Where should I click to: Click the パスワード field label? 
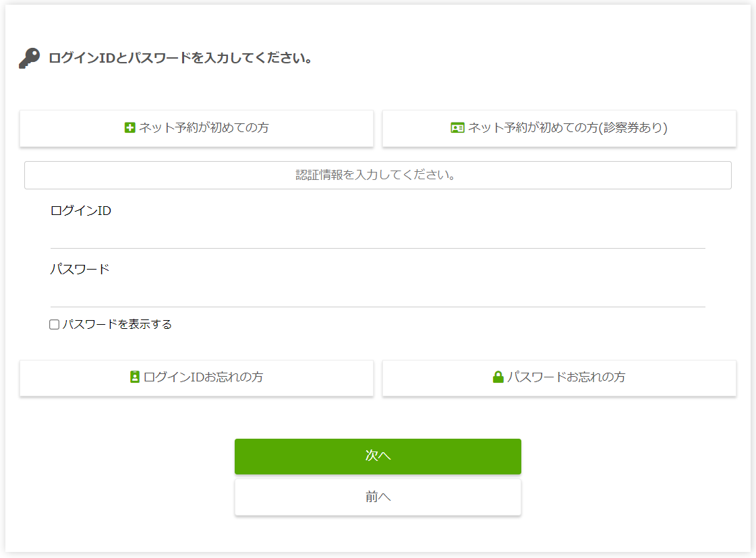pyautogui.click(x=80, y=269)
